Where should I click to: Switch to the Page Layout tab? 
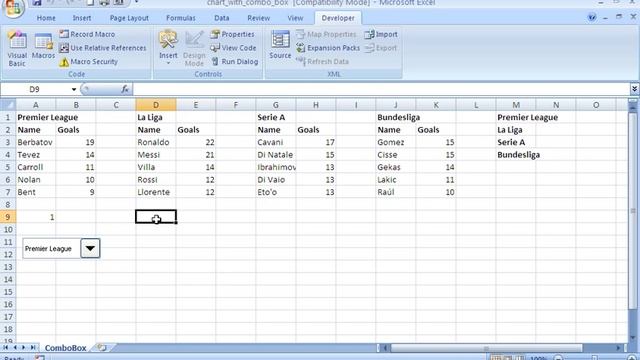point(129,18)
